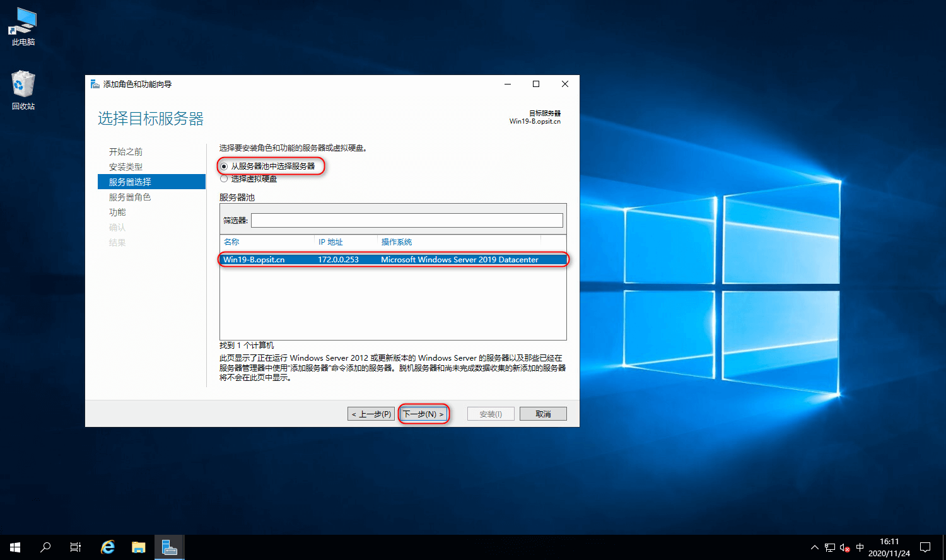The width and height of the screenshot is (946, 560).
Task: Open the Windows Start menu
Action: [15, 547]
